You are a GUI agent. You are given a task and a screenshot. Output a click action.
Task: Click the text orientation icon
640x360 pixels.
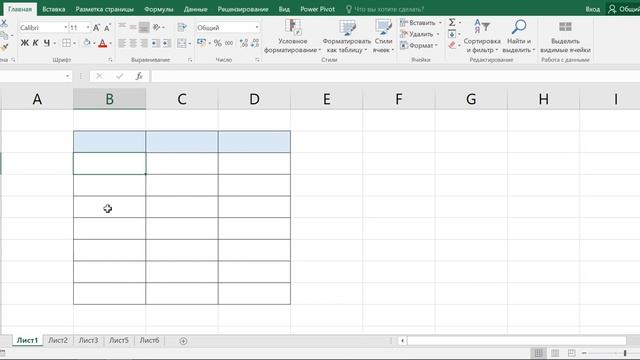click(x=157, y=27)
